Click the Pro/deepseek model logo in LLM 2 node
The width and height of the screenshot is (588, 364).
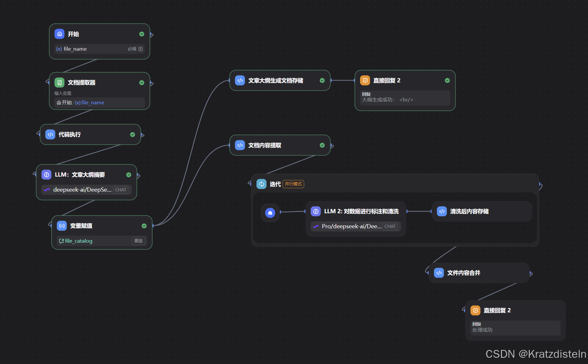(316, 226)
